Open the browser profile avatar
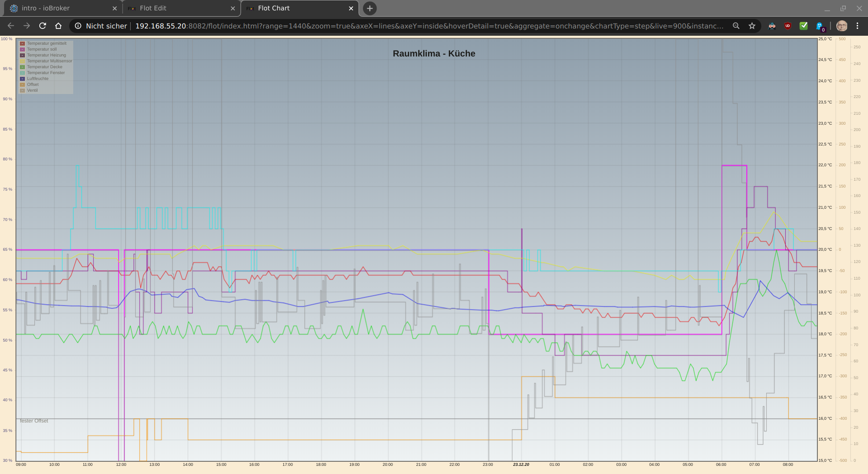Screen dimensions: 868x474 [x=842, y=26]
